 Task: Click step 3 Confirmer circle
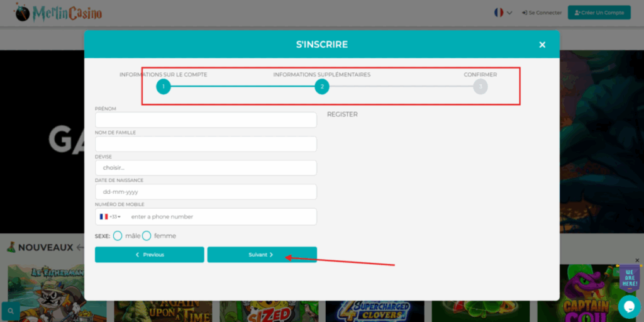[480, 87]
